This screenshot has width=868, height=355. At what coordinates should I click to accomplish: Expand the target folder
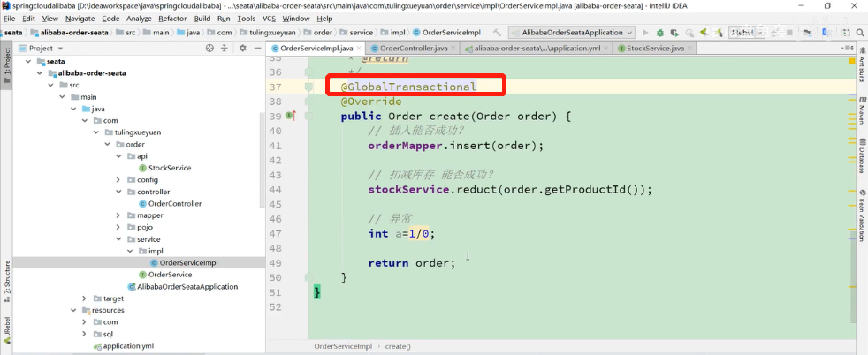pos(84,298)
